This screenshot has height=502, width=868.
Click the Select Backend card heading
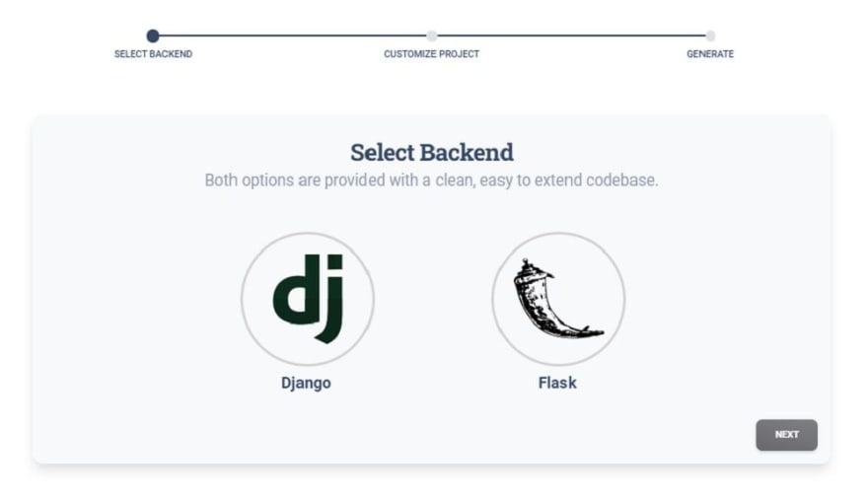click(432, 153)
